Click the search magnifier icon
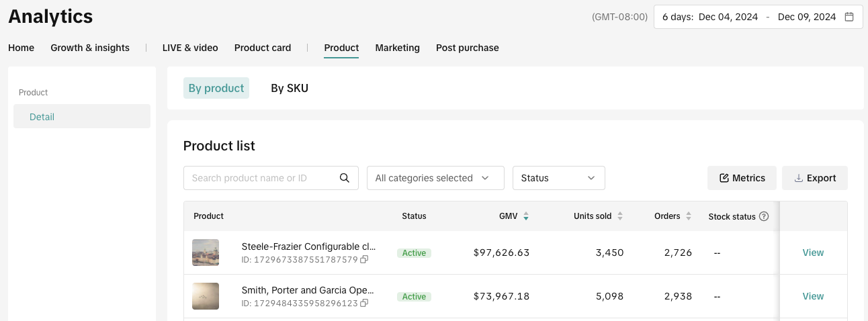 345,178
